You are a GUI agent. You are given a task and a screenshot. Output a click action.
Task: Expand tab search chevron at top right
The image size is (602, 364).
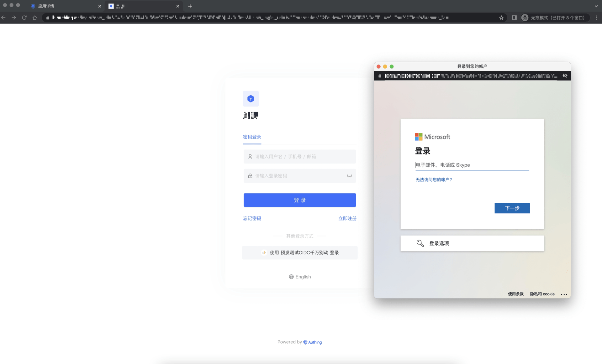tap(596, 6)
